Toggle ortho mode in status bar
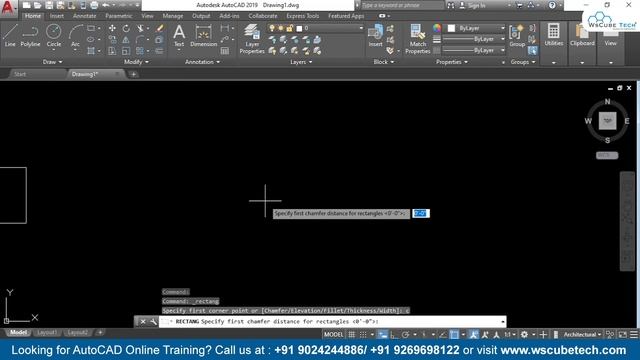The image size is (640, 360). [394, 335]
